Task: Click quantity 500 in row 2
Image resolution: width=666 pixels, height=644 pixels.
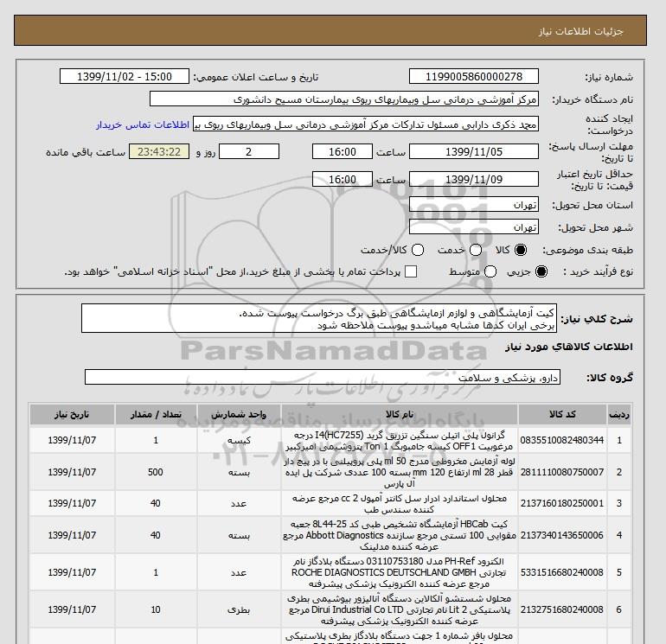Action: point(156,472)
